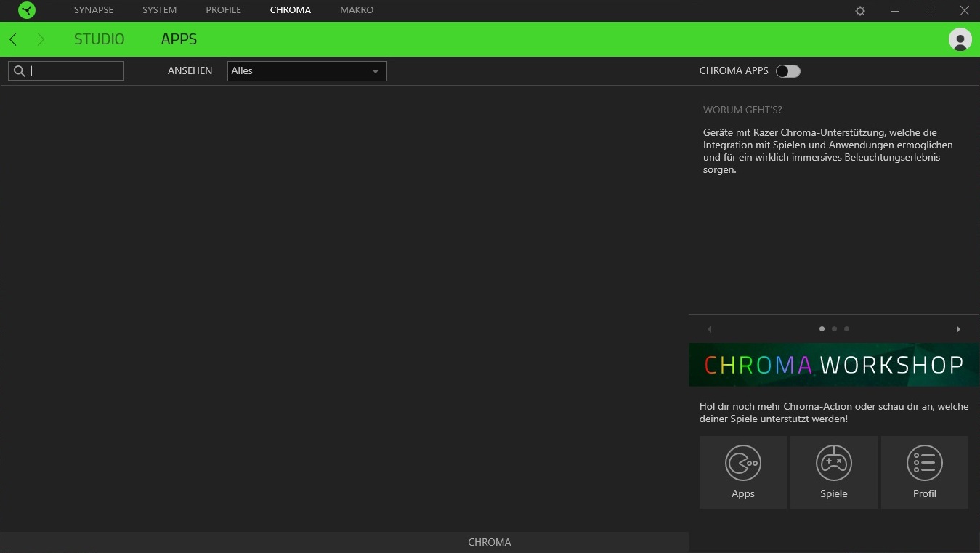Screen dimensions: 980x553
Task: Show previous info slide arrow
Action: [x=710, y=329]
